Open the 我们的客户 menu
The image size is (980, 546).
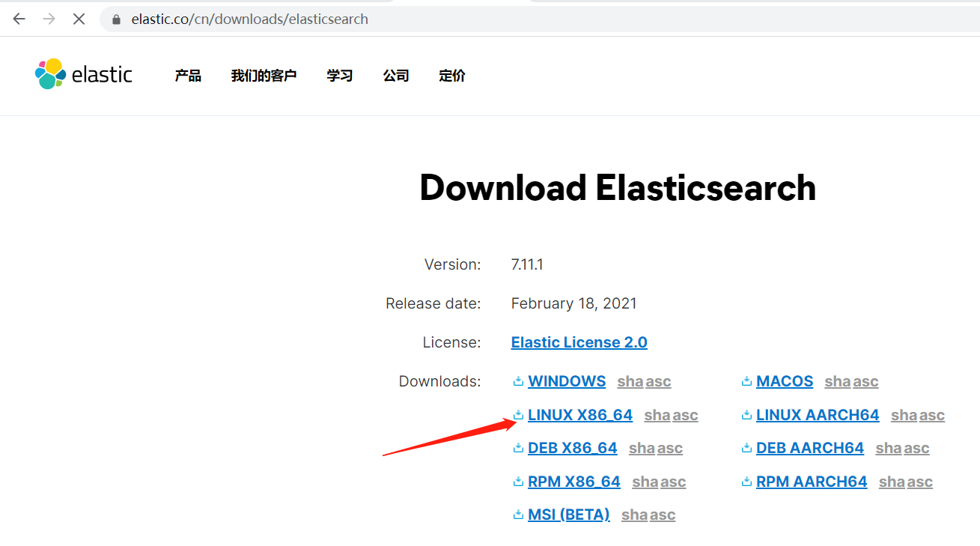point(264,76)
